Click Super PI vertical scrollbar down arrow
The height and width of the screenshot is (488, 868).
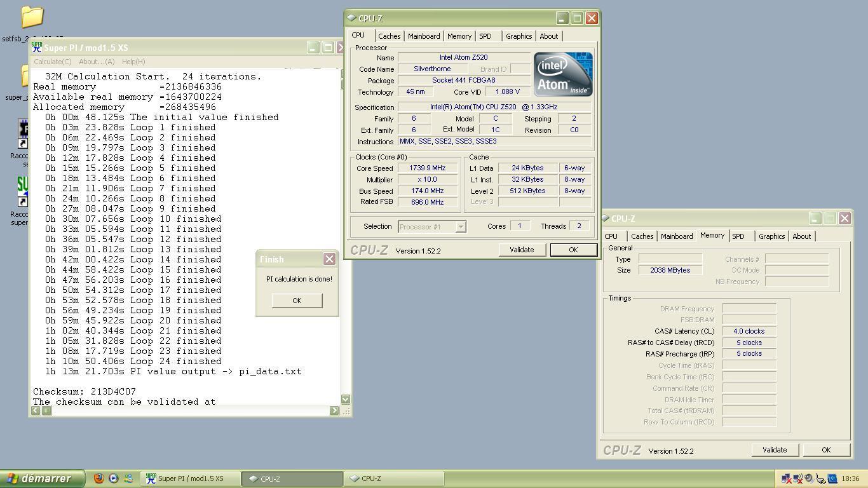point(346,399)
